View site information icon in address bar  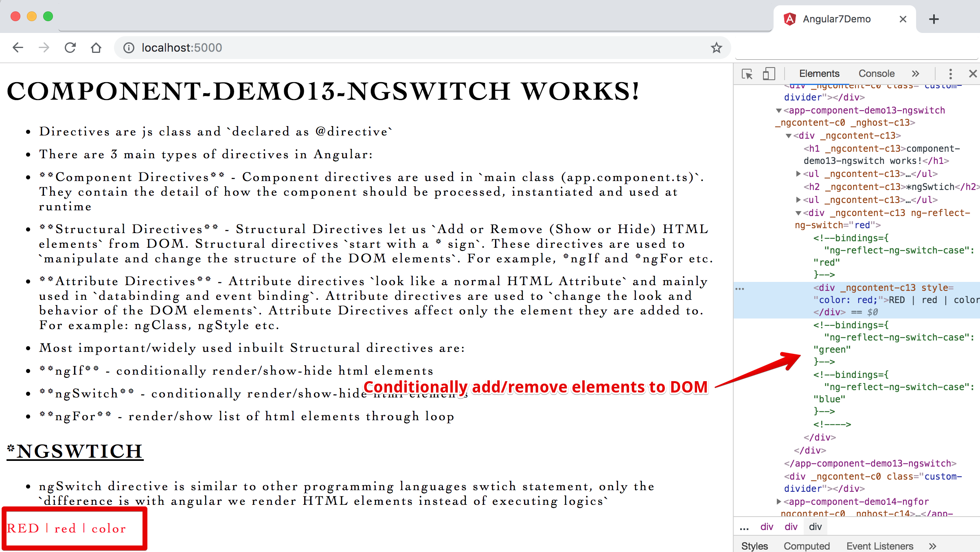129,48
